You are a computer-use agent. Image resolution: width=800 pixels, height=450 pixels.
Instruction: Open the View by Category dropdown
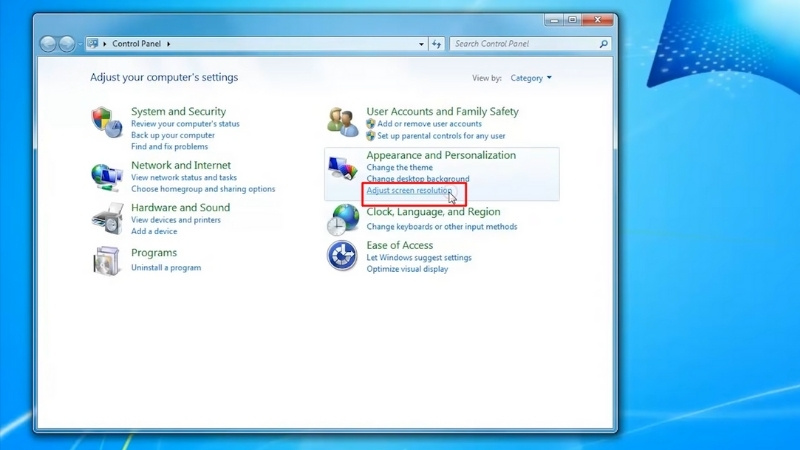pyautogui.click(x=531, y=78)
